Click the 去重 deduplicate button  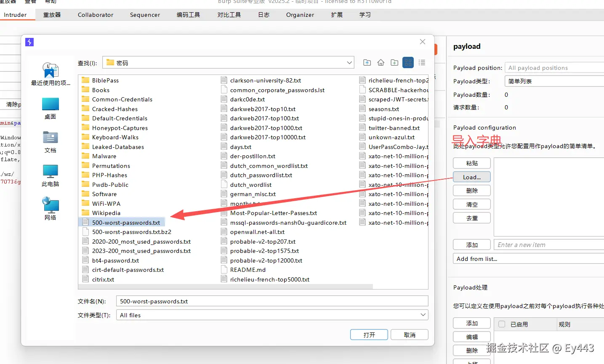(472, 218)
